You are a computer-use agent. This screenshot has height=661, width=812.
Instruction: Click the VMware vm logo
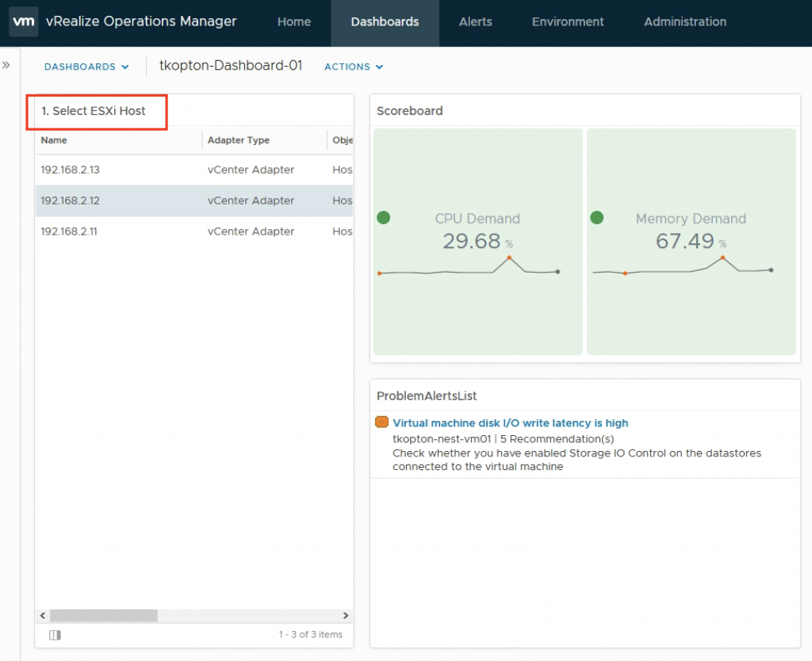point(23,21)
